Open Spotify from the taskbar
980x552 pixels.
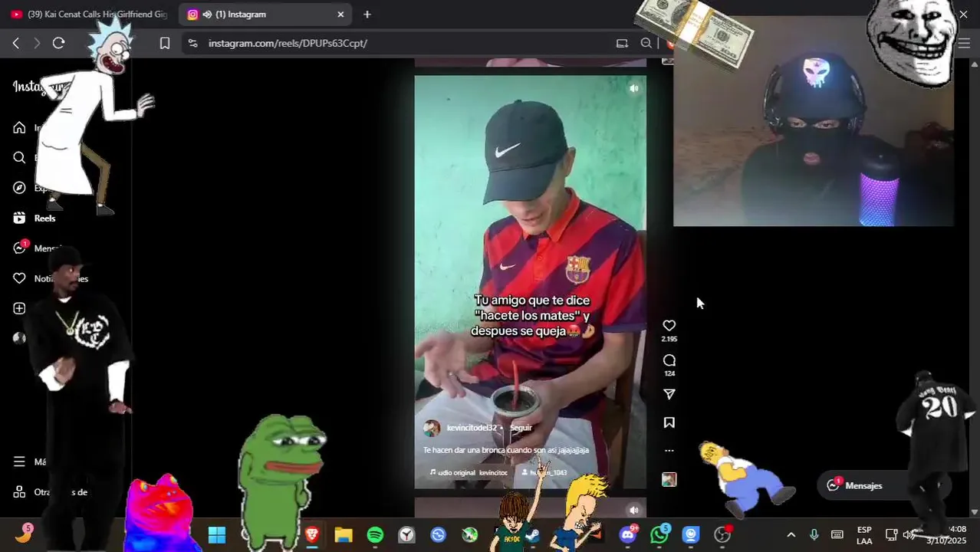click(375, 534)
